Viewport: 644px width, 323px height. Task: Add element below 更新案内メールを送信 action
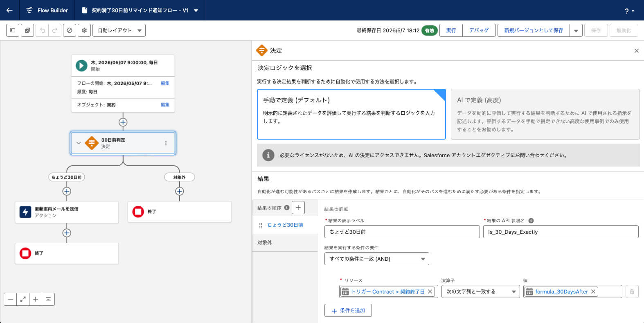[67, 233]
